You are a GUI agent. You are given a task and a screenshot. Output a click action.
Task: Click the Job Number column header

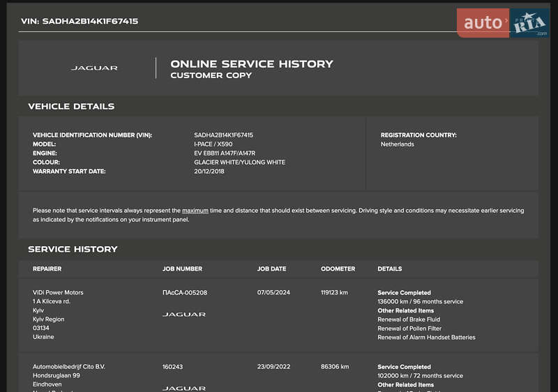pyautogui.click(x=182, y=269)
